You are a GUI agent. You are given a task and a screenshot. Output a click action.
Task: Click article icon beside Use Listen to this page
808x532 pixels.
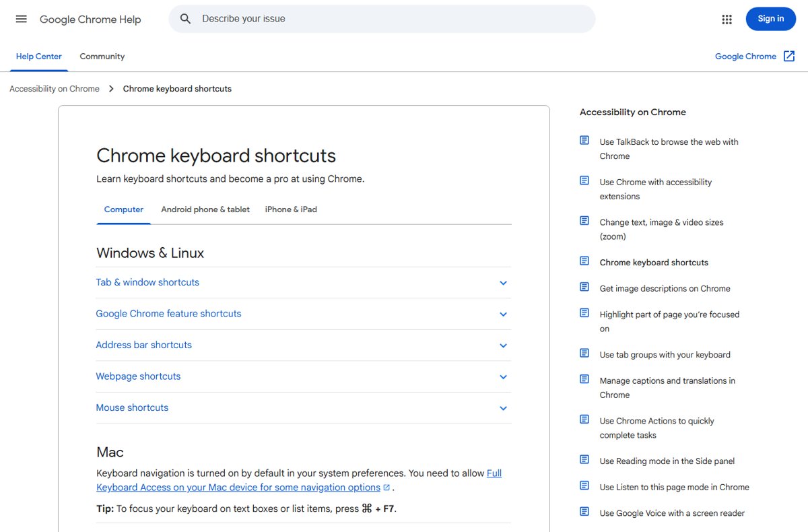584,486
